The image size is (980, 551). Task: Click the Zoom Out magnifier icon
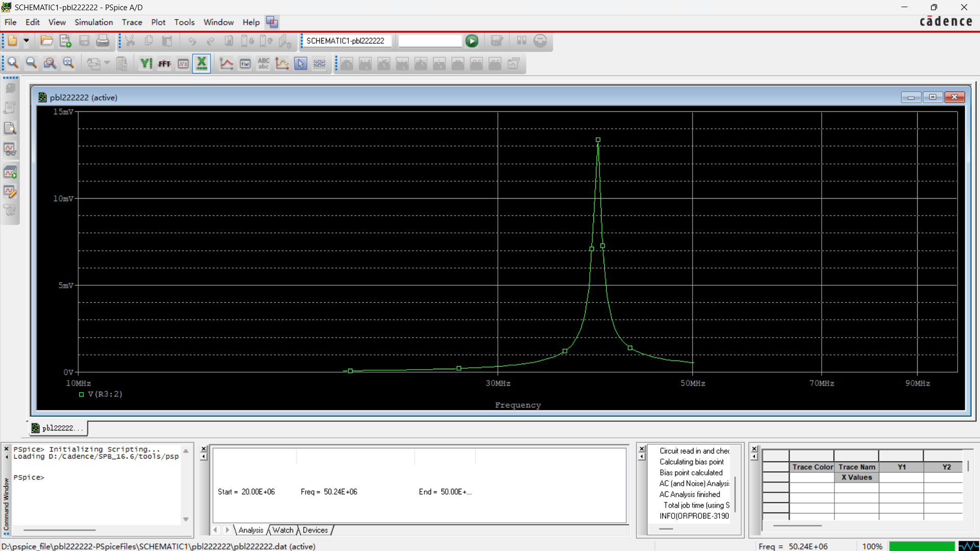point(31,63)
